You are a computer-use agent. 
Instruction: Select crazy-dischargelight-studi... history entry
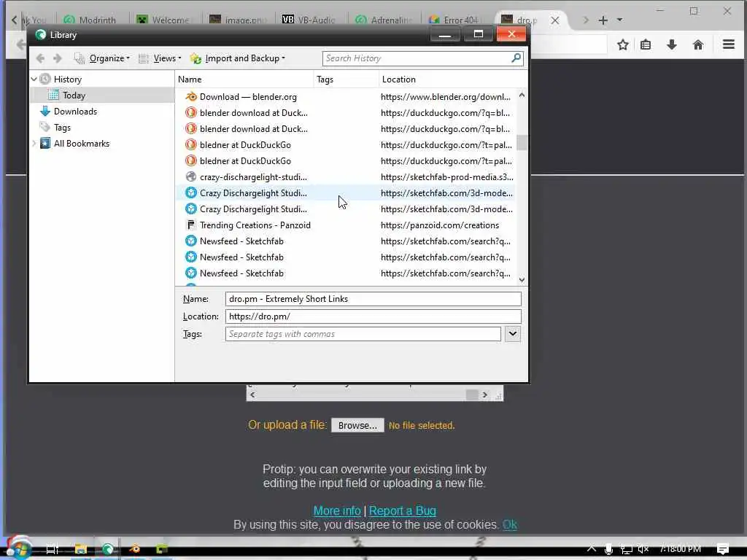point(253,177)
